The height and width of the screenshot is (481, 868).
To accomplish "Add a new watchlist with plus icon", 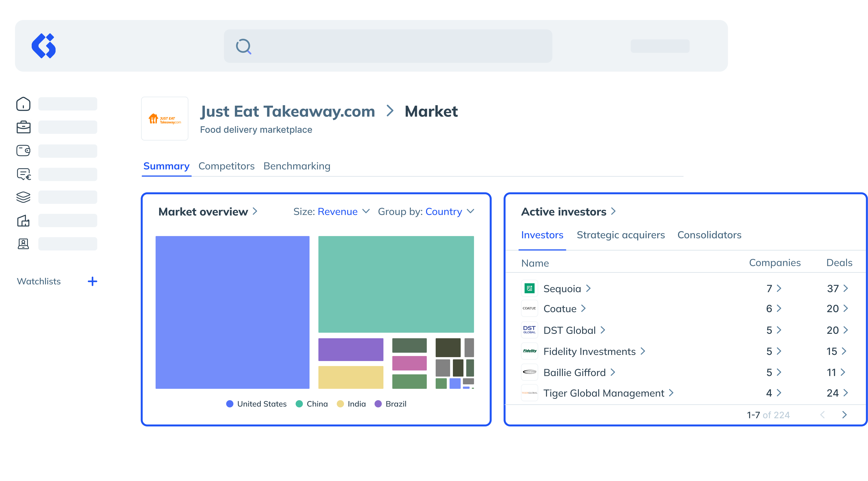I will tap(92, 281).
